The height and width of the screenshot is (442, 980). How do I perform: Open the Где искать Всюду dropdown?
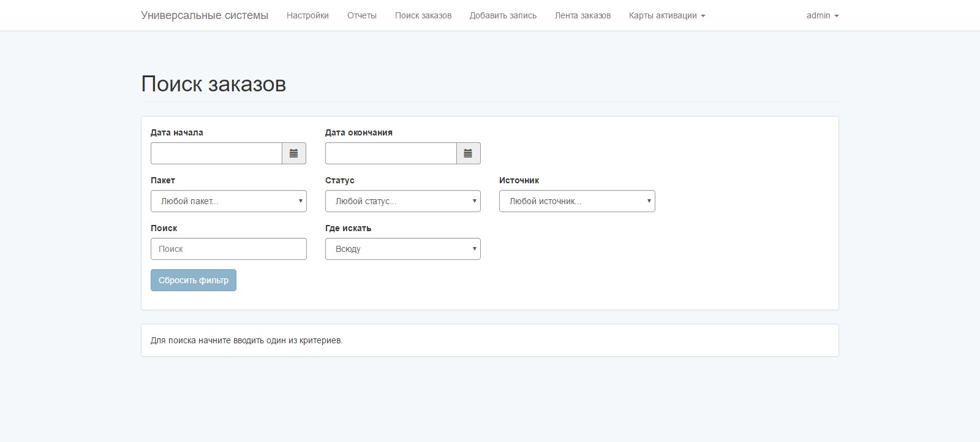[x=403, y=249]
